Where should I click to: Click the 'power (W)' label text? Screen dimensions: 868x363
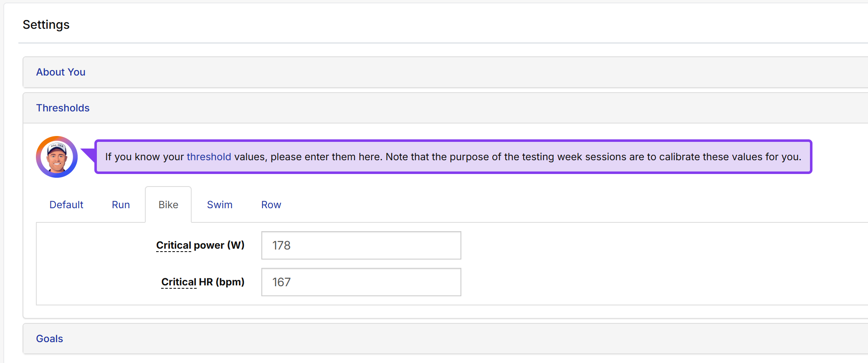point(219,245)
